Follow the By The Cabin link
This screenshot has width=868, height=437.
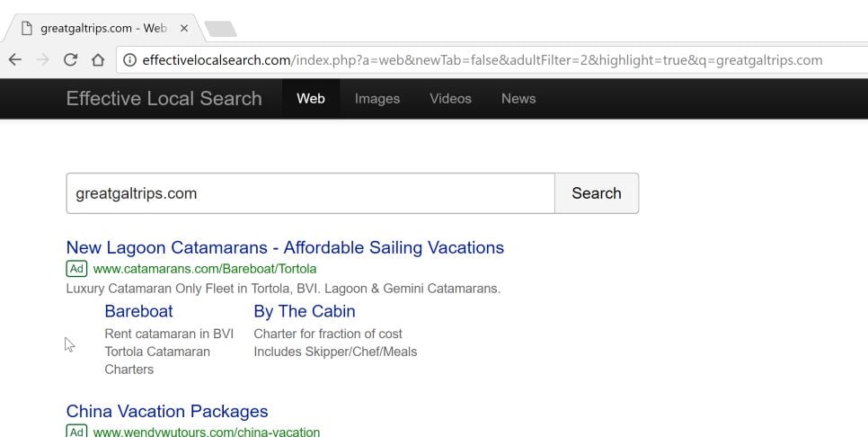click(305, 311)
